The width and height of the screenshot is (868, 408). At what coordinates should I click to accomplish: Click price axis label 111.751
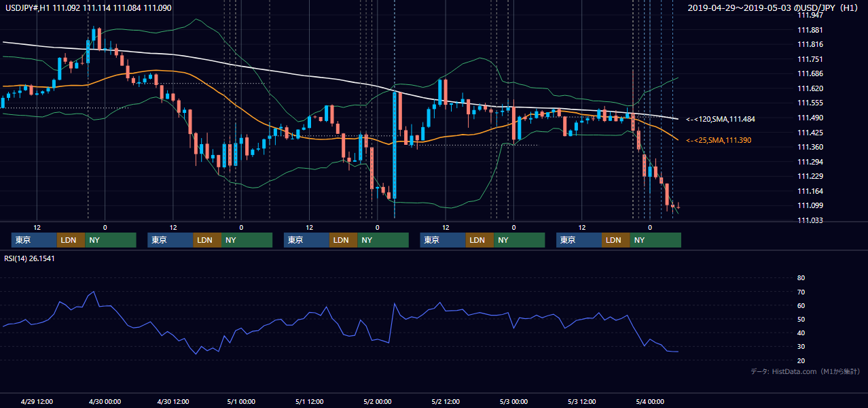(x=810, y=59)
